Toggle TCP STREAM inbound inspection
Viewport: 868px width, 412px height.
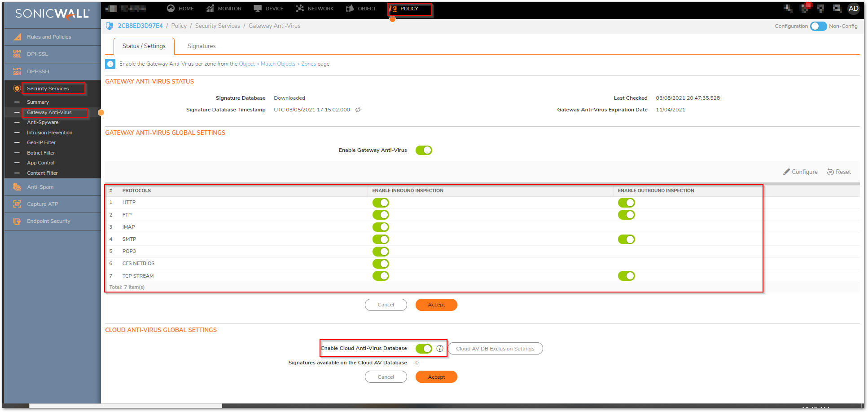(x=381, y=276)
